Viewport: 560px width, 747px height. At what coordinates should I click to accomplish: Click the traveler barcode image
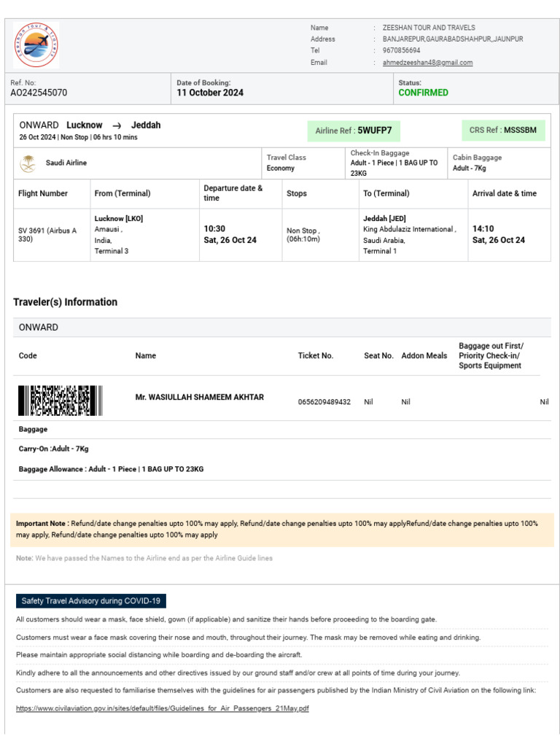[x=60, y=400]
